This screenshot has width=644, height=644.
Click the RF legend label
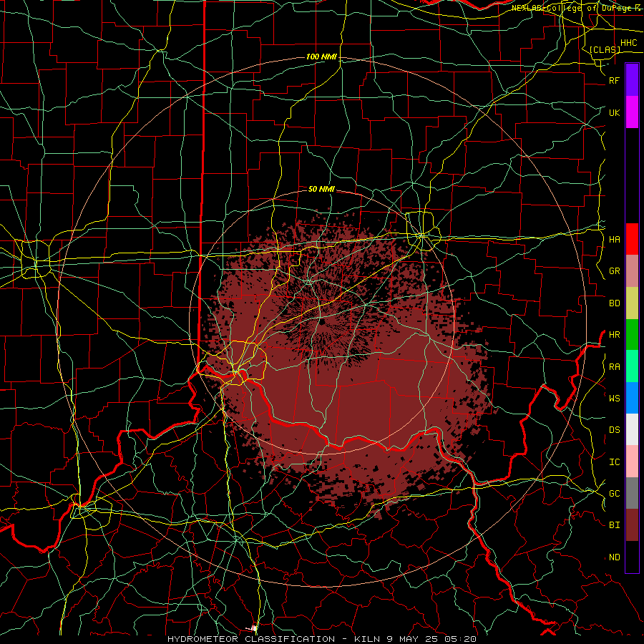pos(615,80)
